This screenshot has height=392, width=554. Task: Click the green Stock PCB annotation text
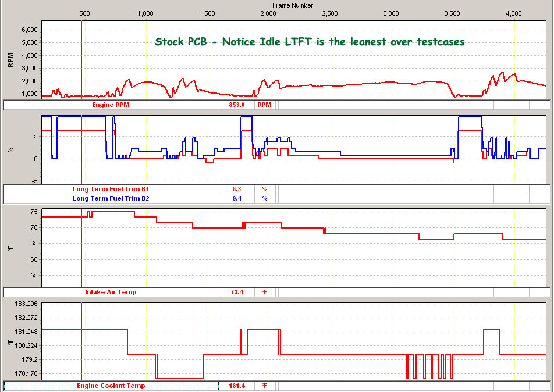click(310, 42)
